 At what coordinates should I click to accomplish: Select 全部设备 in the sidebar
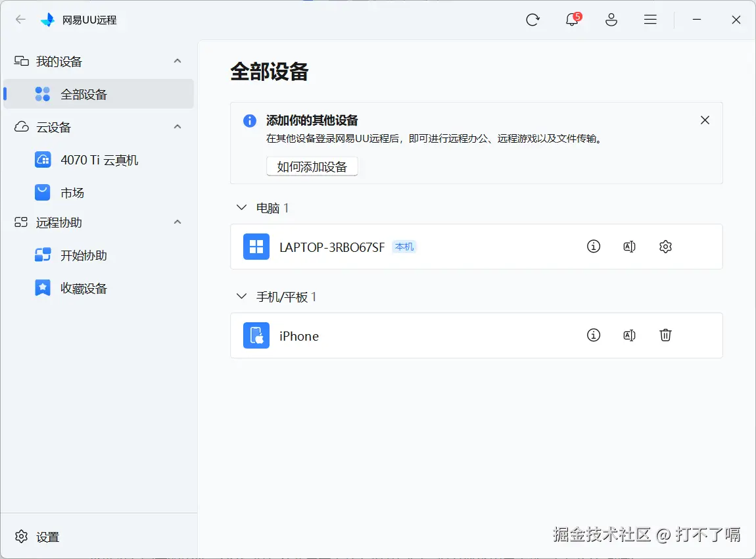point(99,94)
